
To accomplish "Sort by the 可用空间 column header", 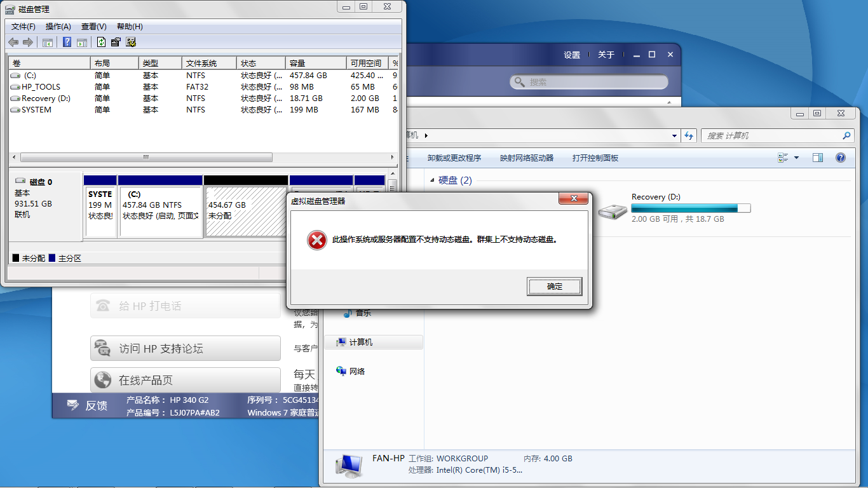I will pos(368,64).
